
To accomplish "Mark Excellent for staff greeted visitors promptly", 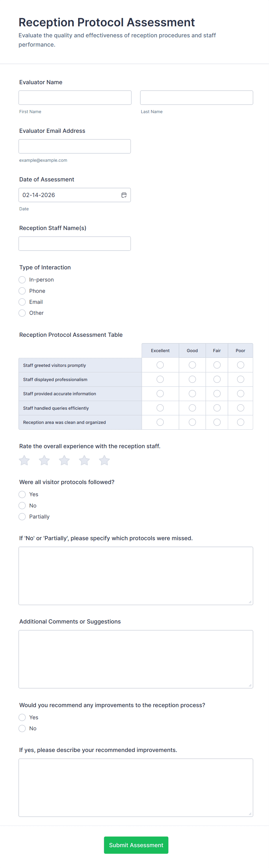I will point(160,365).
